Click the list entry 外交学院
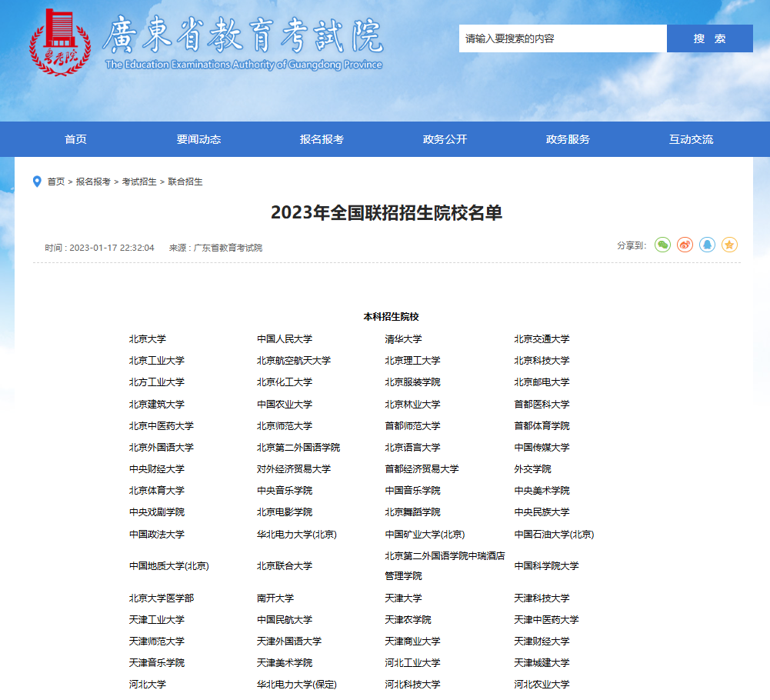The image size is (770, 700). [532, 469]
